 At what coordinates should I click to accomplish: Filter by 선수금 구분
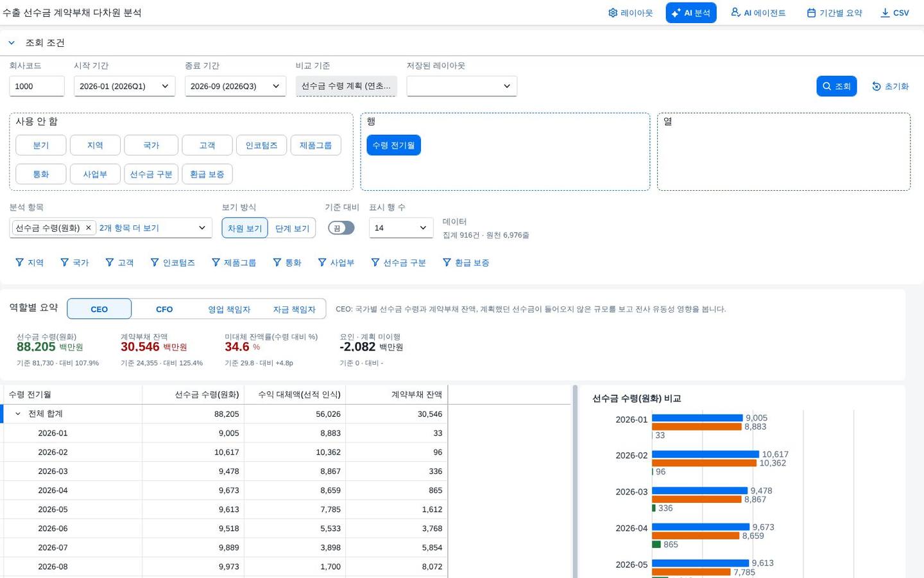398,263
